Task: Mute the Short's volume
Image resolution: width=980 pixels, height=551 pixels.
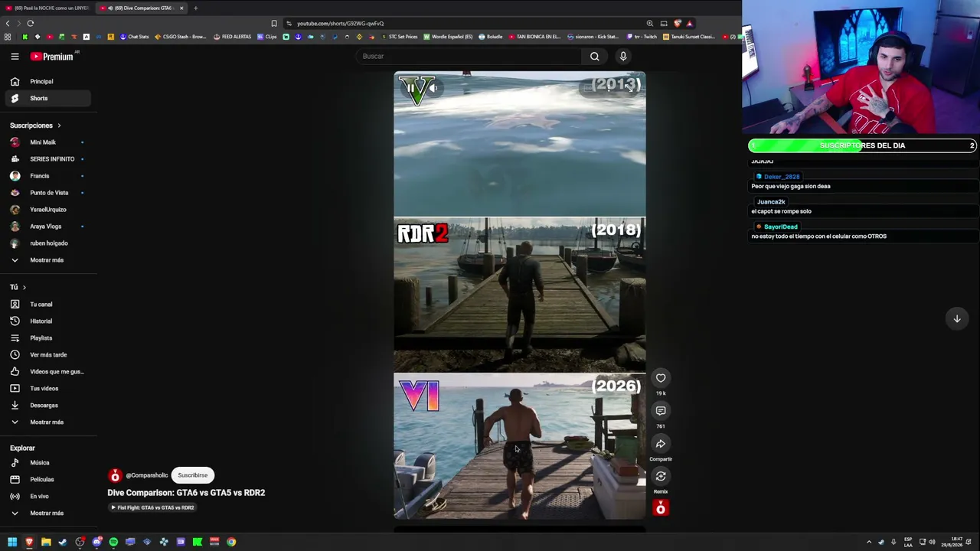Action: pos(433,88)
